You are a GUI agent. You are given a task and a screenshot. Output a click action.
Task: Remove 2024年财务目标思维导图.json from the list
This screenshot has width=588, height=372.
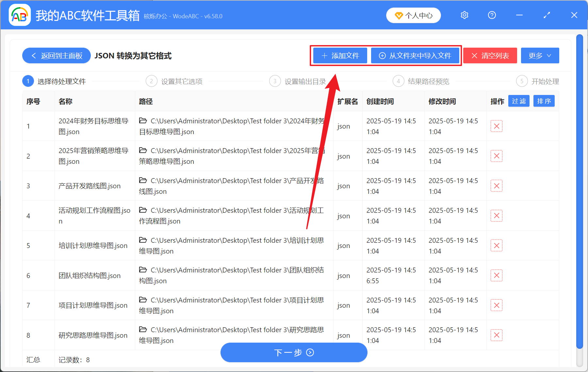(x=496, y=126)
